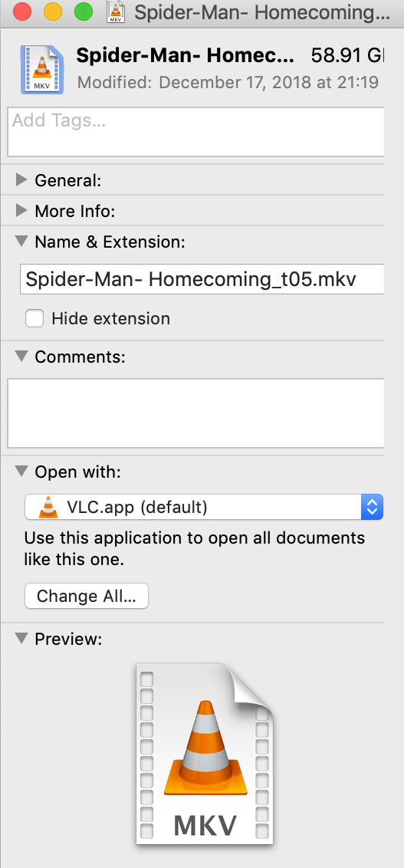Click the MKV file icon in the header
This screenshot has height=868, width=404.
pos(42,70)
